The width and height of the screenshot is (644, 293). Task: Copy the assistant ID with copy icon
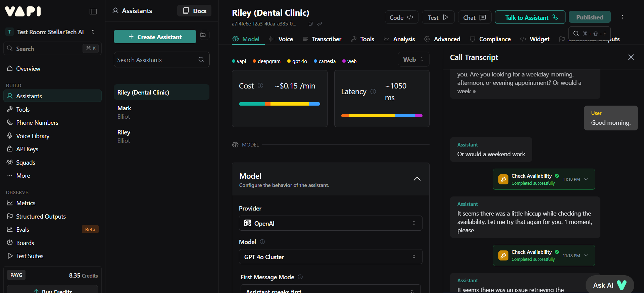pos(310,24)
